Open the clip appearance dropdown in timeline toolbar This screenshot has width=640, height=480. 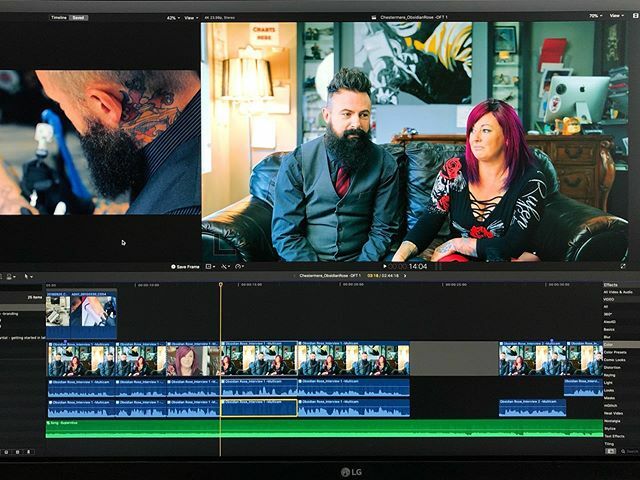click(x=11, y=276)
